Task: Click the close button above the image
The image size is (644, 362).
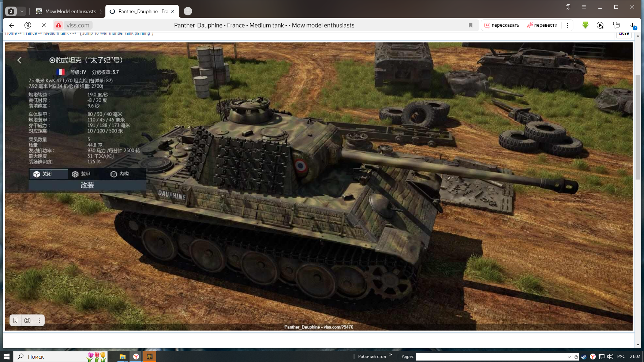Action: click(624, 34)
